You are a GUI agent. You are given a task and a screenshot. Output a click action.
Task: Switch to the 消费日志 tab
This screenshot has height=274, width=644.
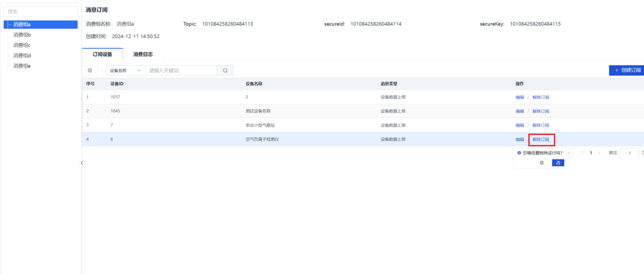142,54
